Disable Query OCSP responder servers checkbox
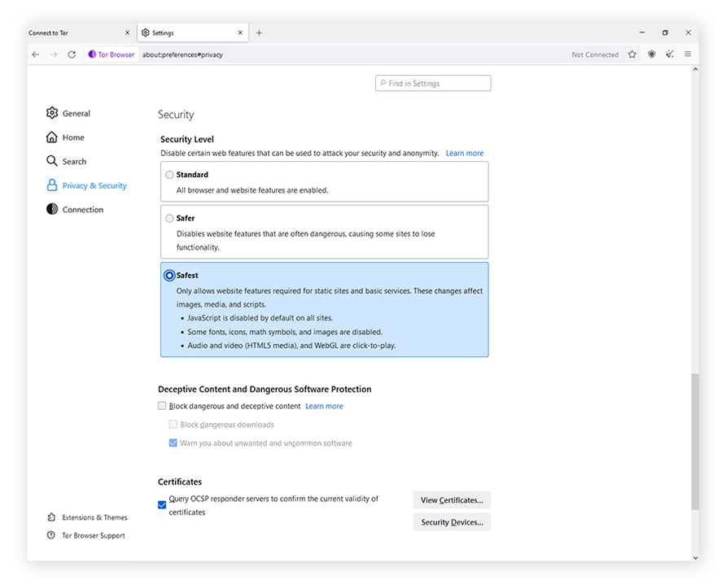726x588 pixels. 161,505
